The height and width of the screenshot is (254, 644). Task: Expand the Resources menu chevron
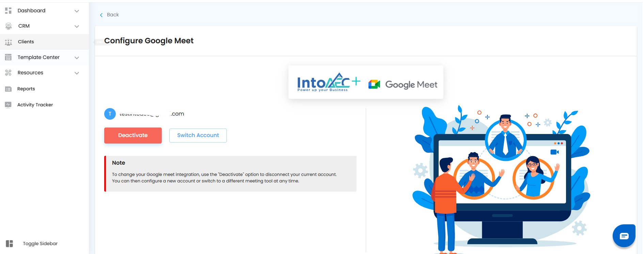pyautogui.click(x=77, y=73)
